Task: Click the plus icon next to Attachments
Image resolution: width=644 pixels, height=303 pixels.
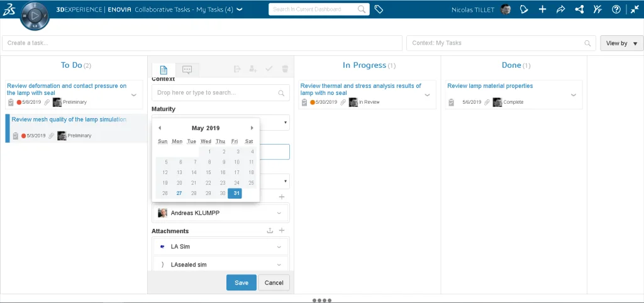Action: 282,231
